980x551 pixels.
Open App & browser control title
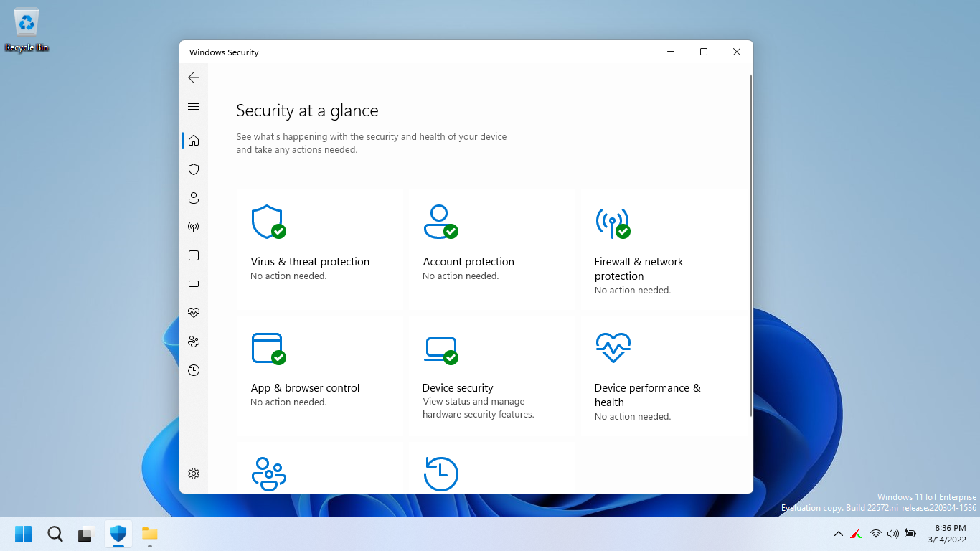[305, 388]
